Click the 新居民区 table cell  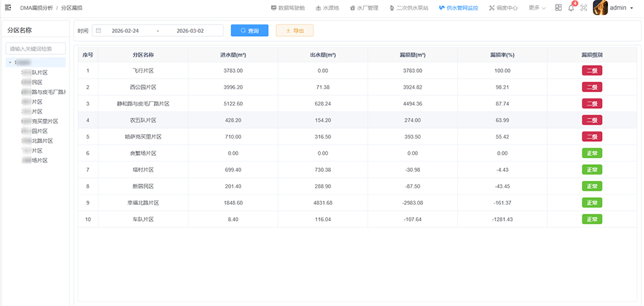click(143, 186)
